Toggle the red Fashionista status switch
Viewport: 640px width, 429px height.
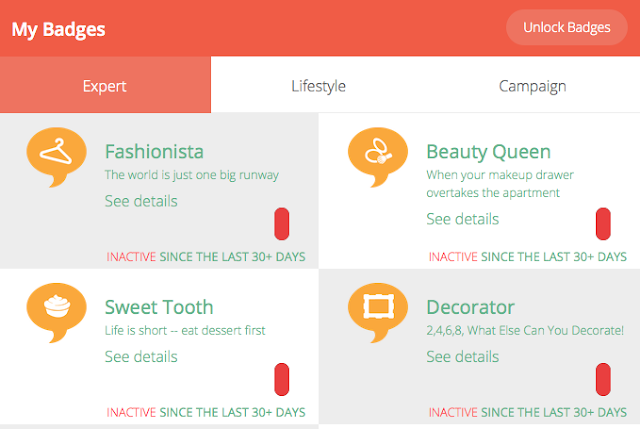tap(282, 224)
